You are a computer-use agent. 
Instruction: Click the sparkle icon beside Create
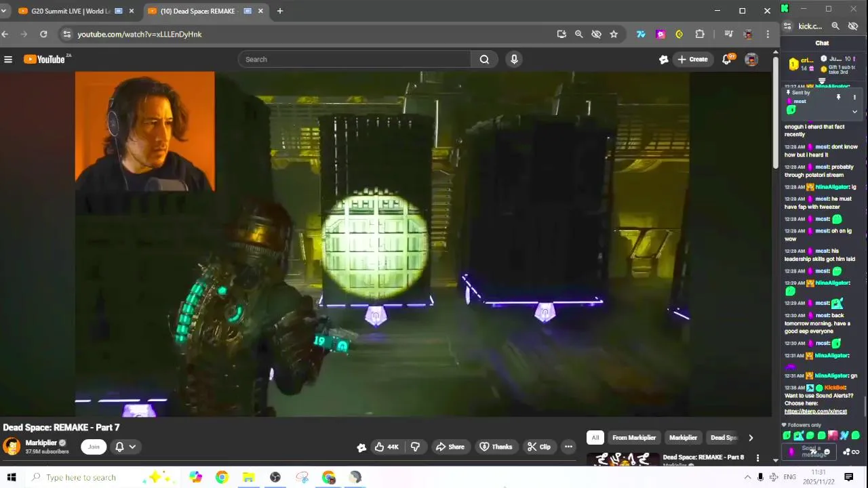coord(663,60)
